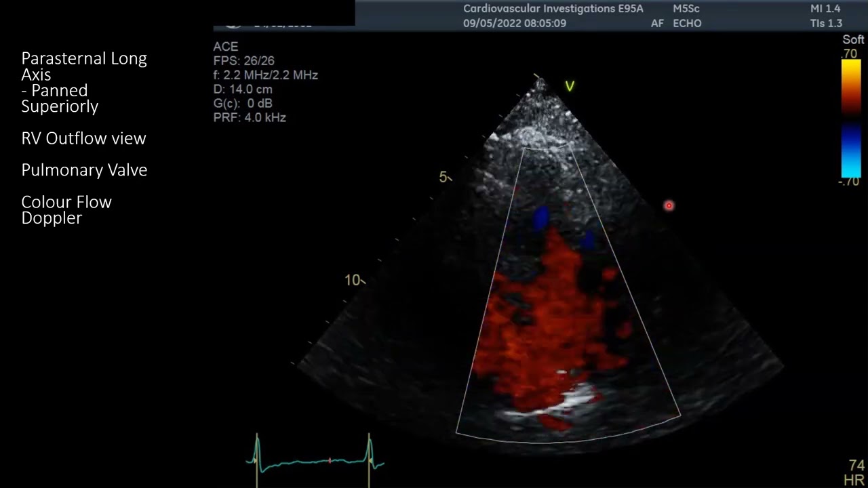Click the 'PRF: 4.0 kHz' readout

click(250, 118)
